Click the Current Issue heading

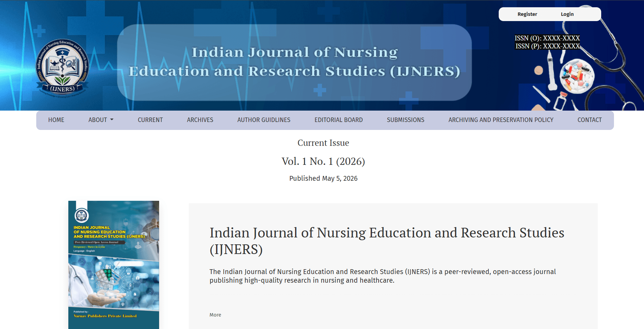pyautogui.click(x=323, y=143)
